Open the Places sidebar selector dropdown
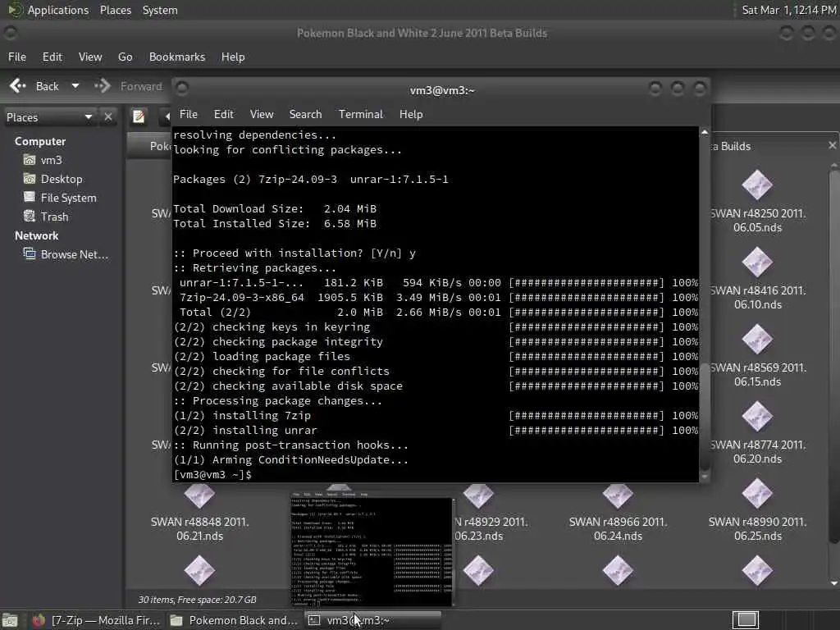Image resolution: width=840 pixels, height=630 pixels. (x=49, y=117)
